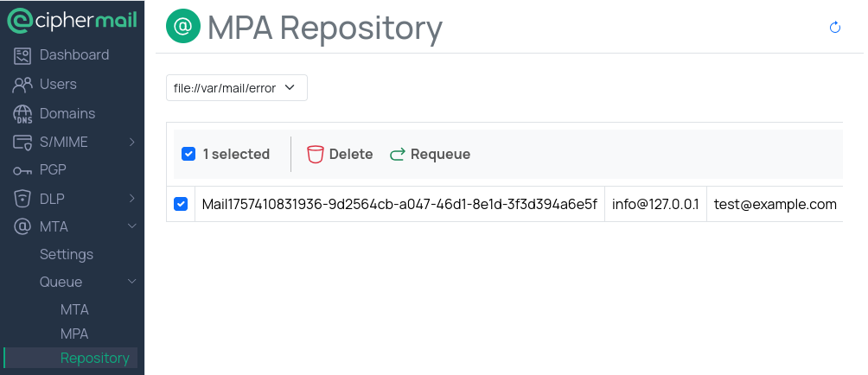Click the green Requeue arrow icon
The image size is (868, 375).
[x=398, y=155]
